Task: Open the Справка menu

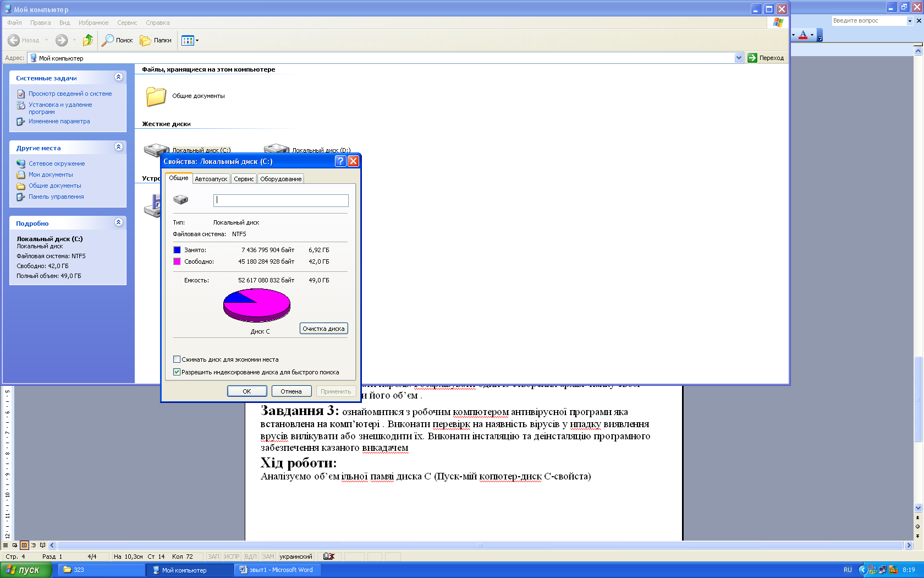Action: point(158,23)
